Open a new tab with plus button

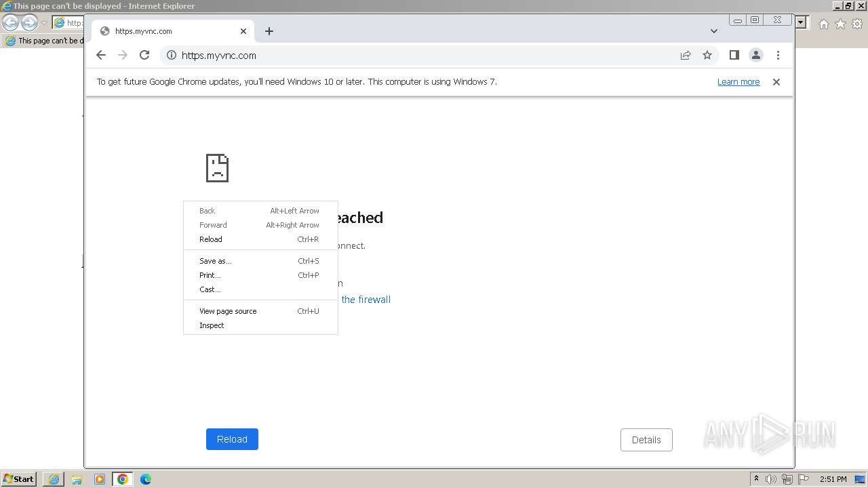click(x=269, y=31)
